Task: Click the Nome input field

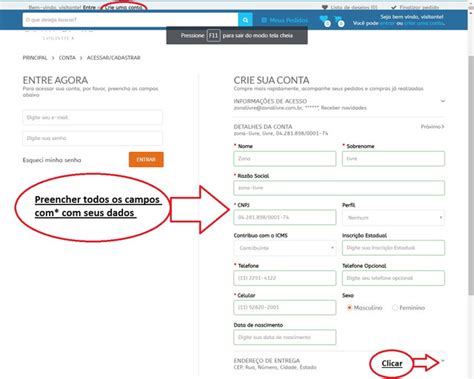Action: click(285, 159)
